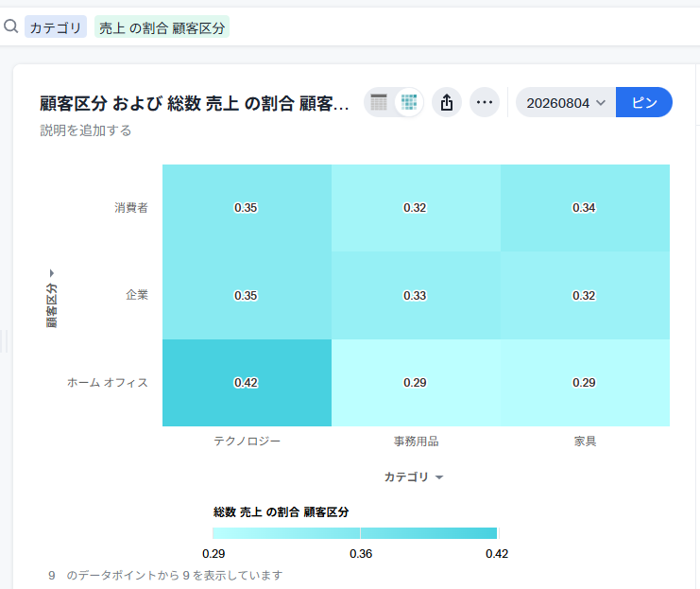Select the 売上 の割合 顧客区分 search token
The height and width of the screenshot is (589, 700).
coord(162,26)
